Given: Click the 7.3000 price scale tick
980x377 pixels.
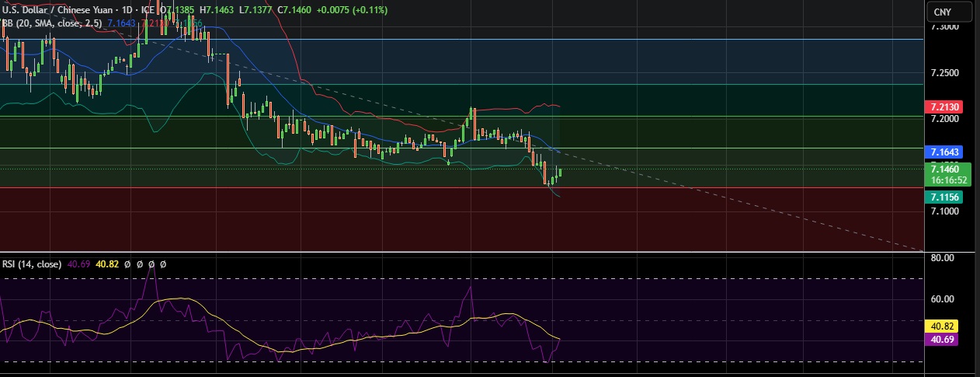Looking at the screenshot, I should [x=944, y=26].
